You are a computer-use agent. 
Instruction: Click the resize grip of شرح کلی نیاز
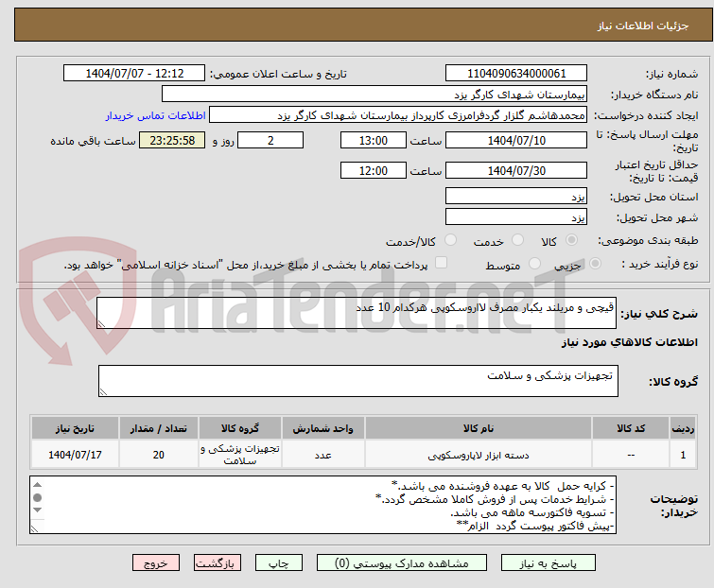pyautogui.click(x=101, y=323)
